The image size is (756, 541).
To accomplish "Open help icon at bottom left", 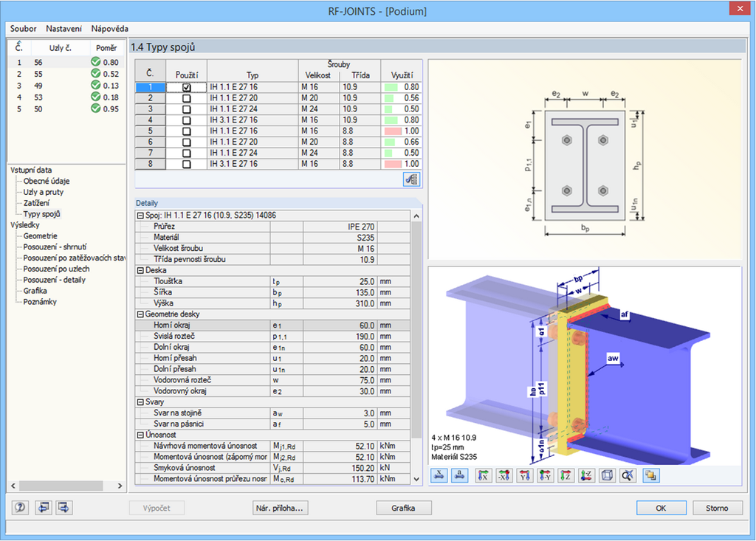I will click(x=20, y=507).
